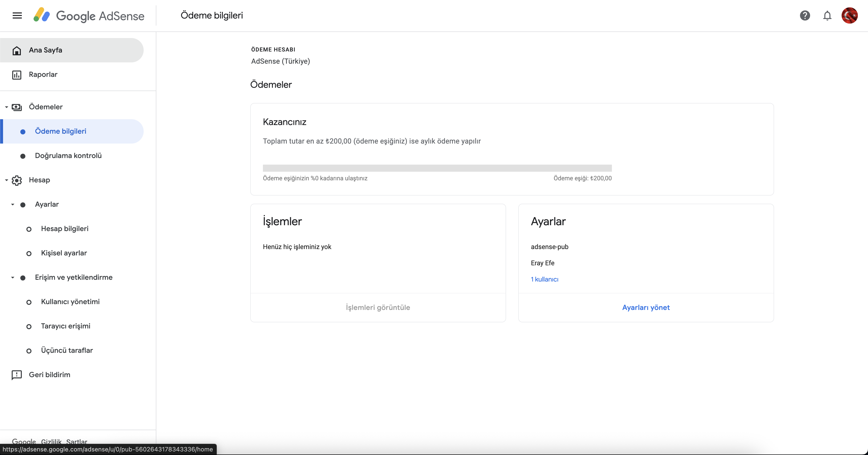Click the Kazancınız card heading
This screenshot has height=455, width=868.
pyautogui.click(x=285, y=122)
